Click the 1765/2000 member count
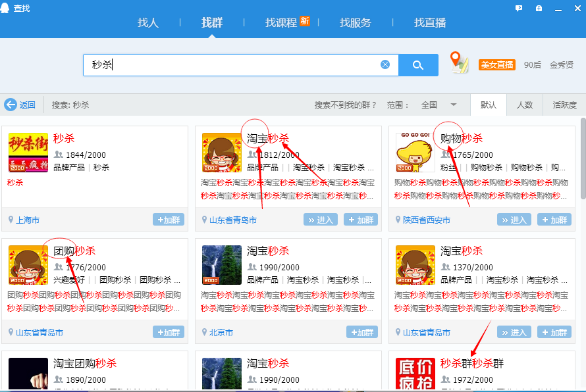The image size is (586, 392). pyautogui.click(x=473, y=155)
